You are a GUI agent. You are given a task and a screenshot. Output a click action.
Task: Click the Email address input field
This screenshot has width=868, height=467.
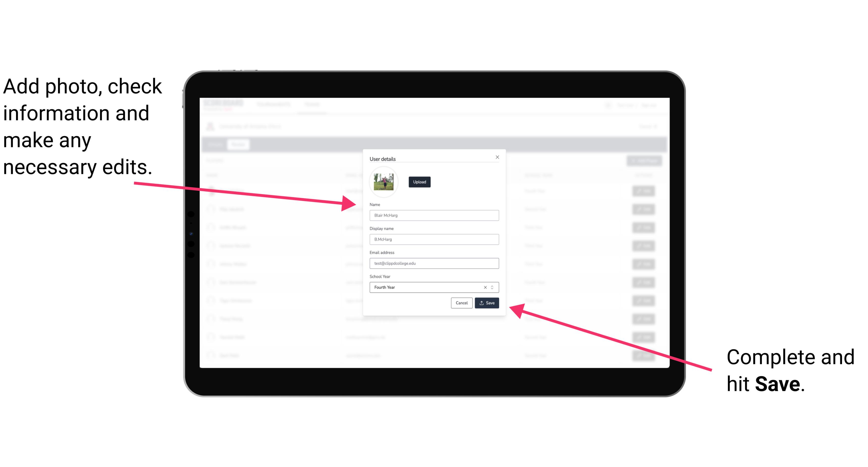click(x=434, y=264)
